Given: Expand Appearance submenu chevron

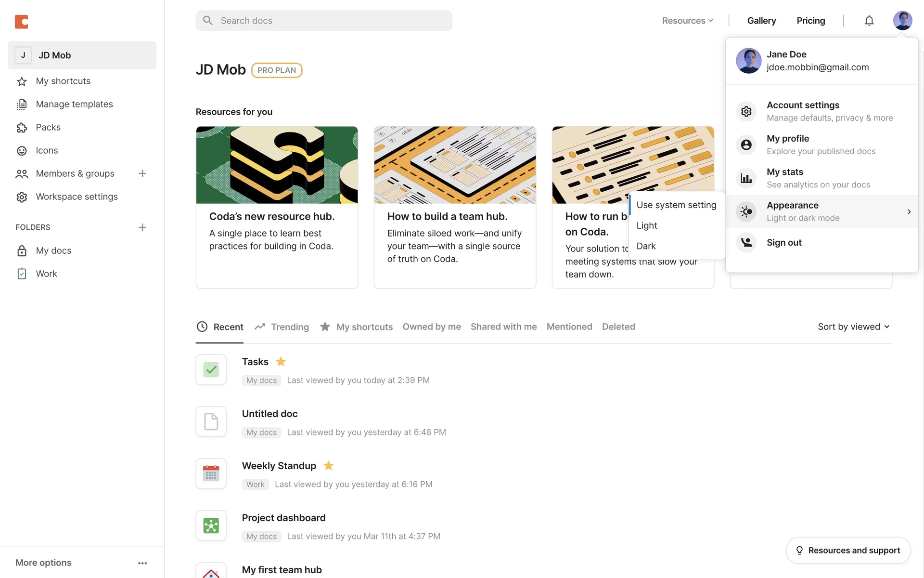Looking at the screenshot, I should (x=909, y=211).
